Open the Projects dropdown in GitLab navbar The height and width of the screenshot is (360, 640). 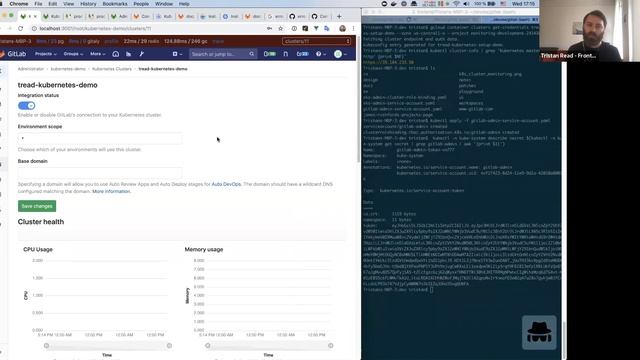pyautogui.click(x=45, y=54)
